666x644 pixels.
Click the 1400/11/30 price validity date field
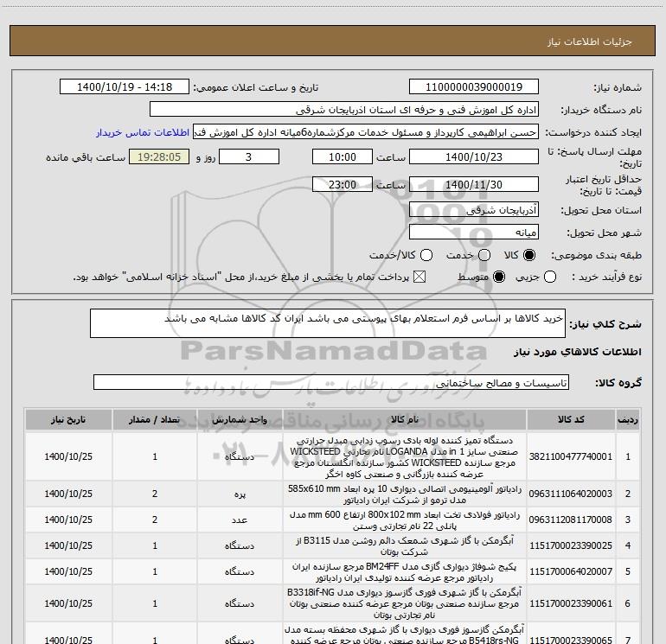pyautogui.click(x=474, y=185)
